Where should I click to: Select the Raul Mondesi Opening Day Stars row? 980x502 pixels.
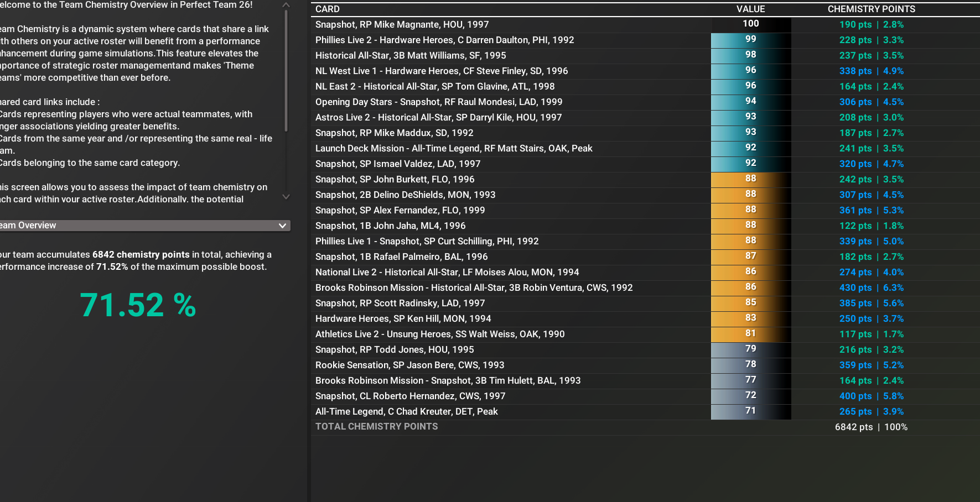coord(438,102)
